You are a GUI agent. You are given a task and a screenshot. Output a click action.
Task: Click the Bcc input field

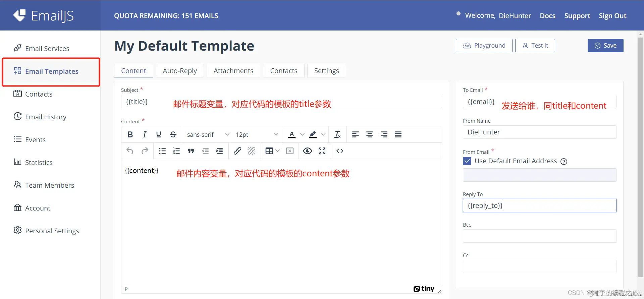click(x=539, y=236)
